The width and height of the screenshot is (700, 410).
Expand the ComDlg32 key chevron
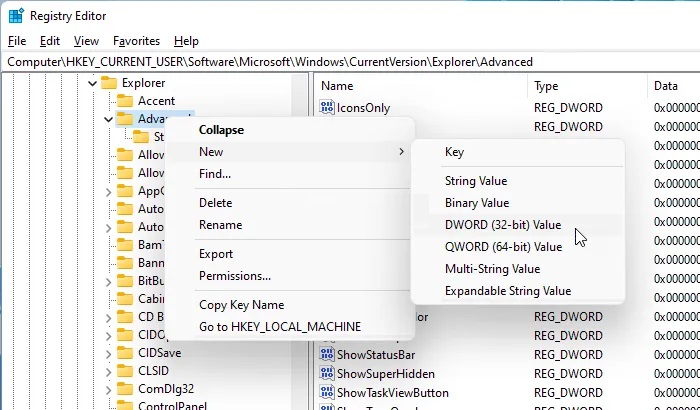click(108, 390)
